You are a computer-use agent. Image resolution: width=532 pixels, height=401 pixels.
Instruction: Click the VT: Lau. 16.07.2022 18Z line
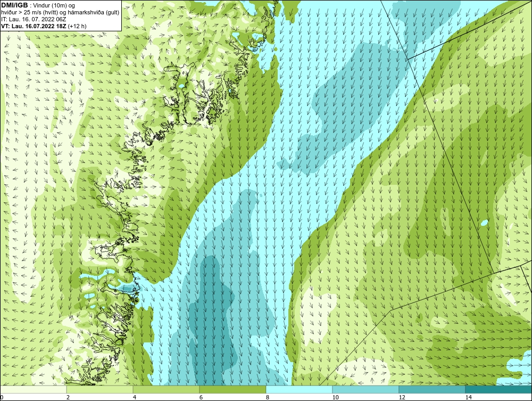[44, 26]
